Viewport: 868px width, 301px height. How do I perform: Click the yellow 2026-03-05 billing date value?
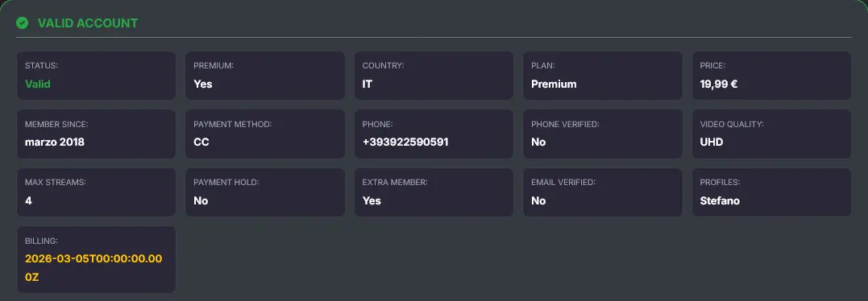[x=93, y=268]
